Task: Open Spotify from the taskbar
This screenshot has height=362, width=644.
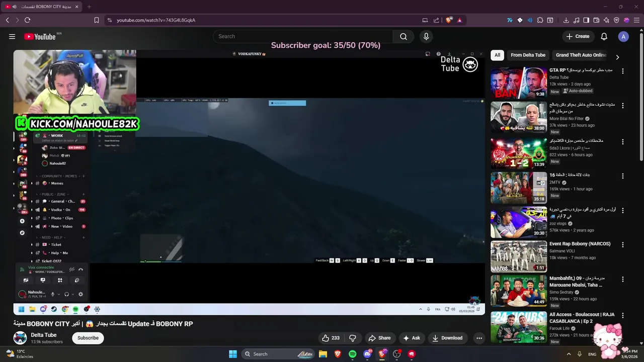Action: pyautogui.click(x=352, y=354)
